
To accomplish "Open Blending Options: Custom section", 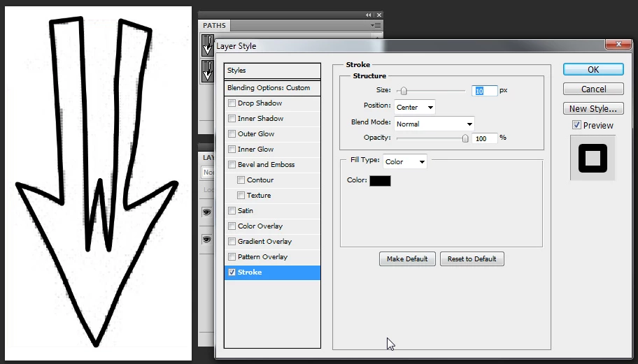I will pos(272,88).
